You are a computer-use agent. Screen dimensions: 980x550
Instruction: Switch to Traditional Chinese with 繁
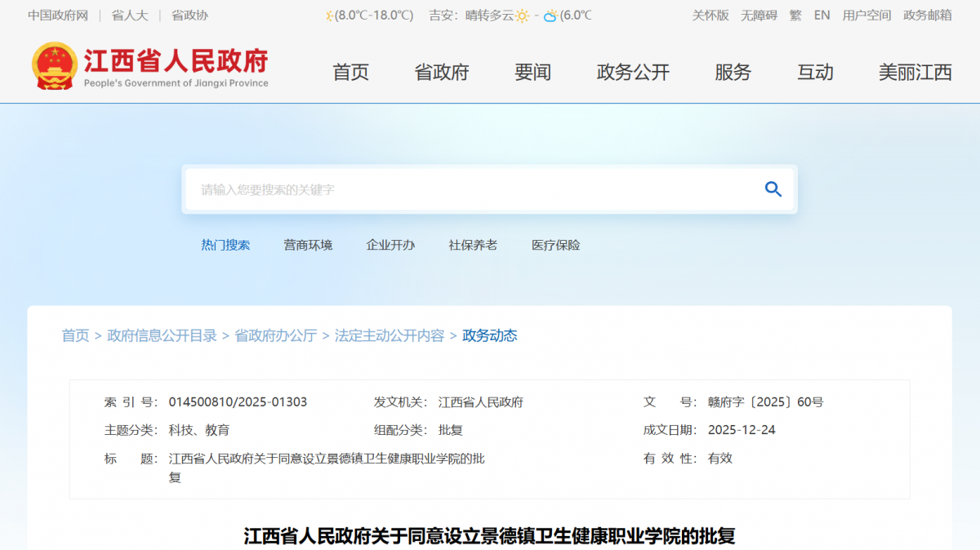click(x=795, y=16)
